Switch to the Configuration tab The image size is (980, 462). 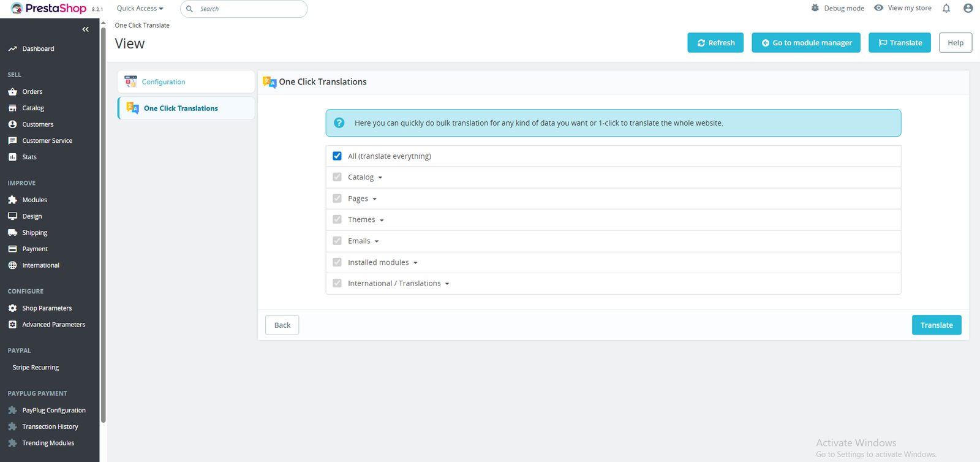point(186,81)
